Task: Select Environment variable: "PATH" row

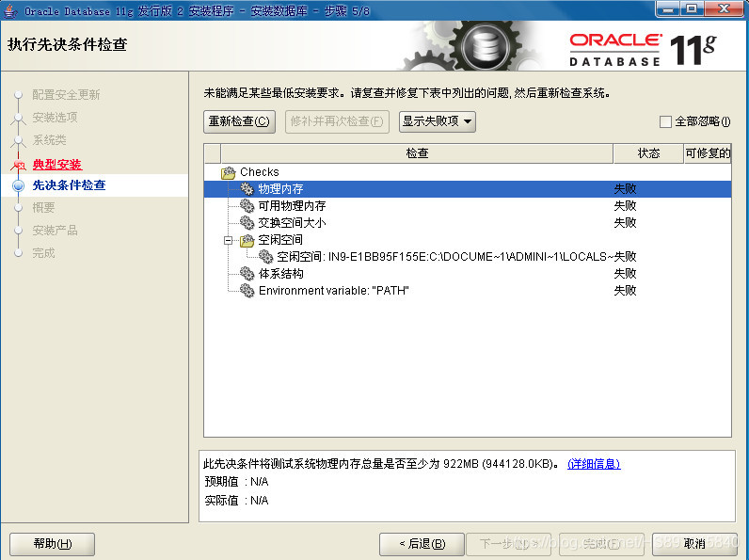Action: click(x=468, y=291)
